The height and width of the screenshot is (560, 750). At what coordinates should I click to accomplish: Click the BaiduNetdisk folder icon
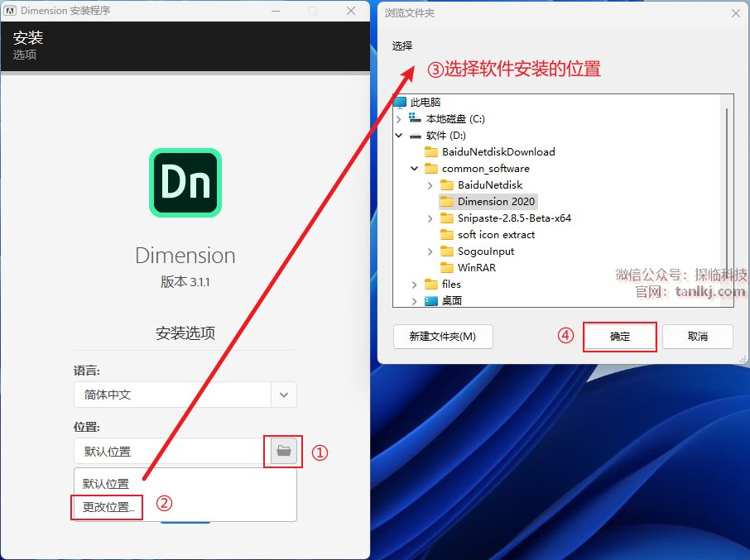447,185
